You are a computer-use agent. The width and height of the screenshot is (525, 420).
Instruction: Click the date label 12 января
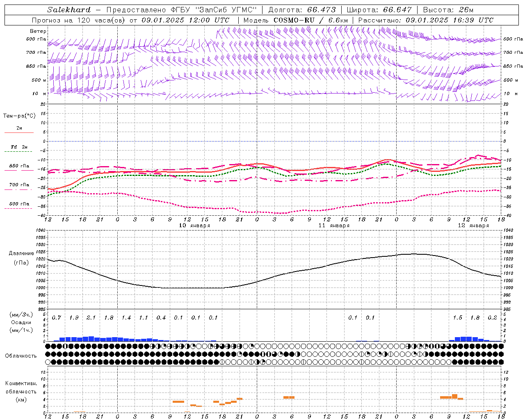[473, 226]
